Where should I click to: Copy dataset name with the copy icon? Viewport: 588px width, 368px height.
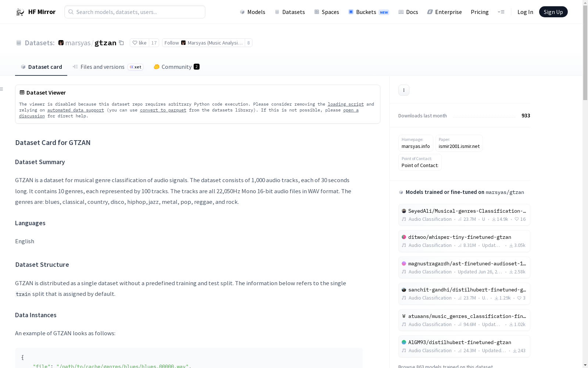click(x=121, y=43)
